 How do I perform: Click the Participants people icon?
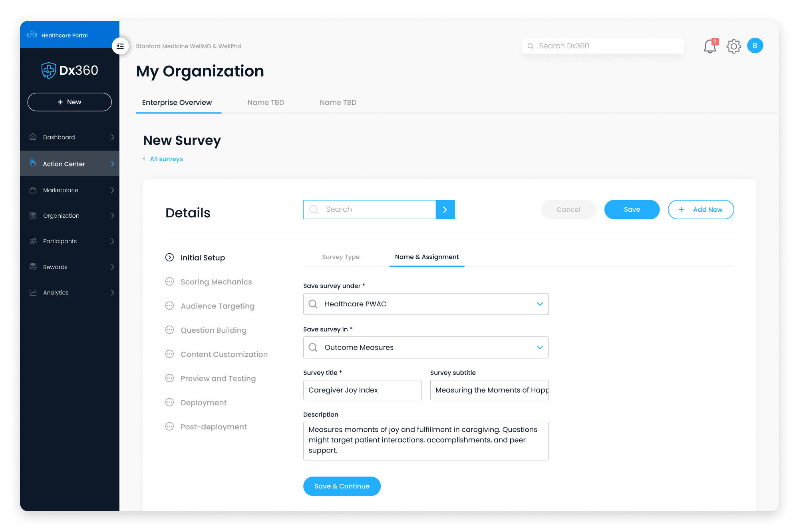point(33,241)
